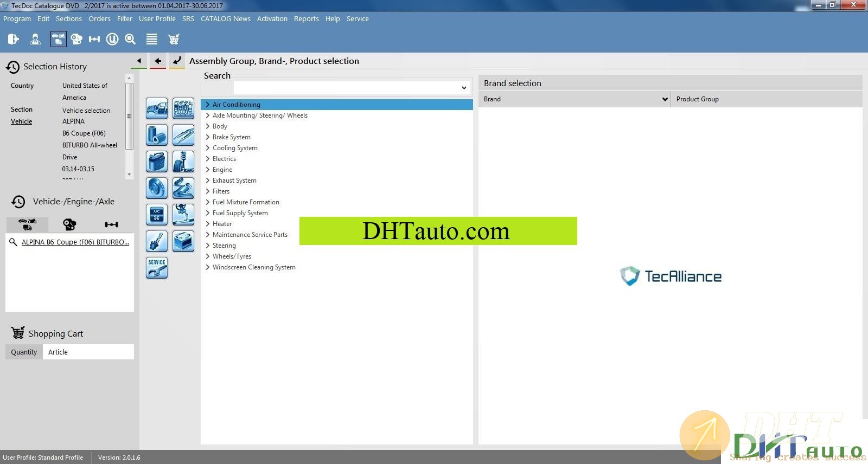Viewport: 868px width, 464px height.
Task: Click the Article column in Shopping Cart
Action: point(88,352)
